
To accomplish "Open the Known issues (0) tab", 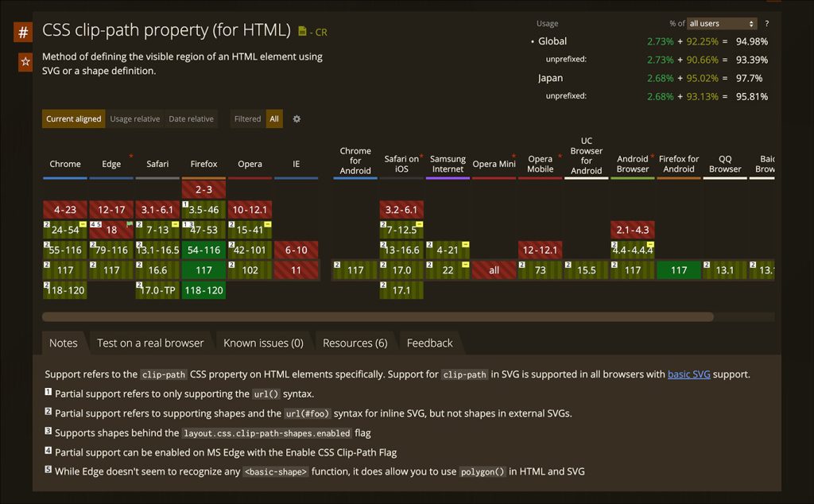I will tap(263, 343).
